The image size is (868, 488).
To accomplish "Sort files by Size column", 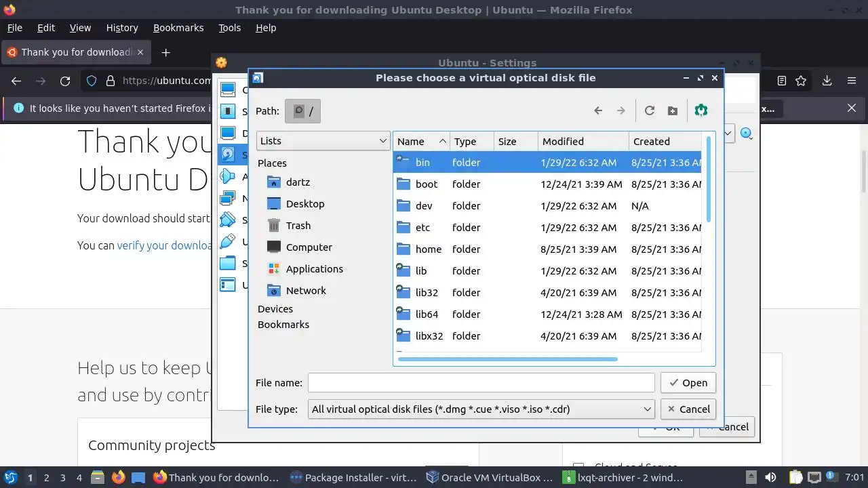I will point(516,142).
